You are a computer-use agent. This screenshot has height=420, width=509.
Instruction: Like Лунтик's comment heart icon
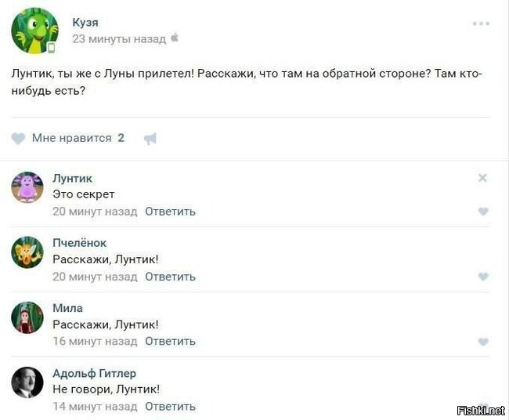483,212
